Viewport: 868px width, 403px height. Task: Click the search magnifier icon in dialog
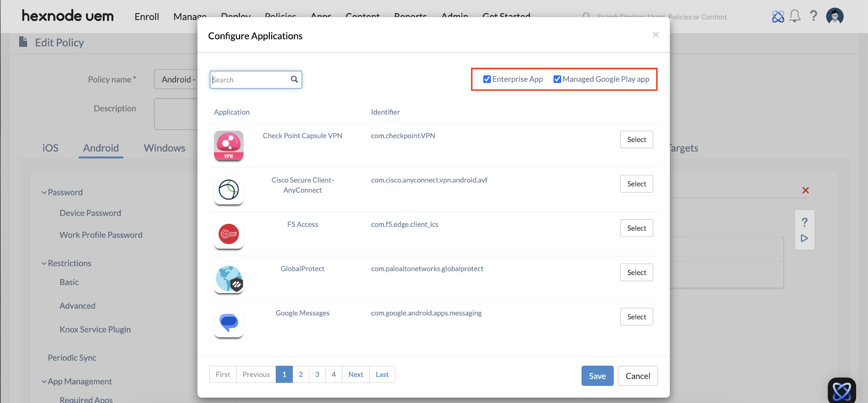[294, 79]
